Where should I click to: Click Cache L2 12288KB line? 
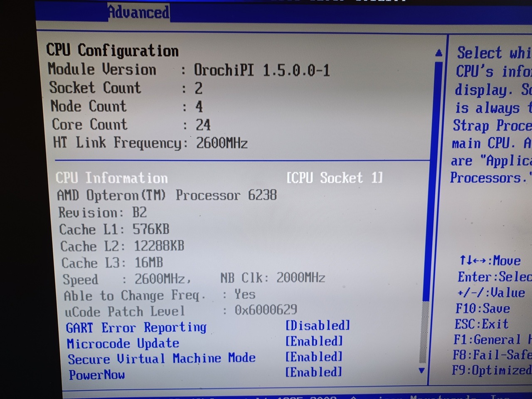click(122, 246)
